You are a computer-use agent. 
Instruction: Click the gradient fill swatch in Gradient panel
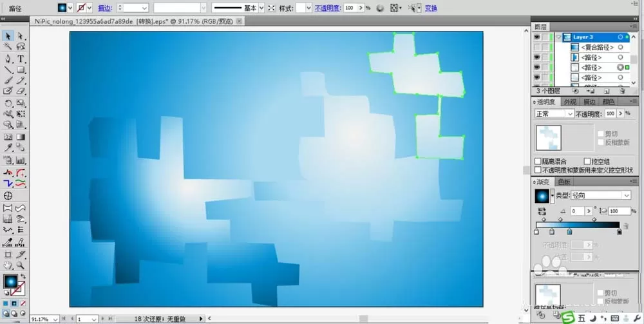point(542,196)
